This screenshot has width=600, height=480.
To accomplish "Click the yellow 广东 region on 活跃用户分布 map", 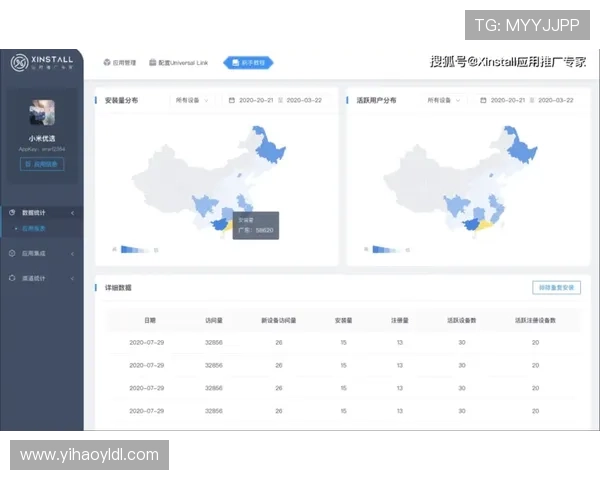I will (484, 225).
